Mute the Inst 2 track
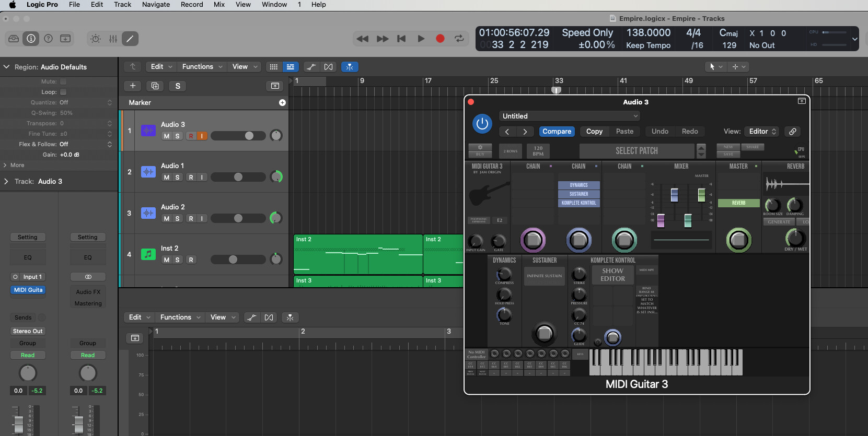Viewport: 868px width, 436px height. click(166, 260)
